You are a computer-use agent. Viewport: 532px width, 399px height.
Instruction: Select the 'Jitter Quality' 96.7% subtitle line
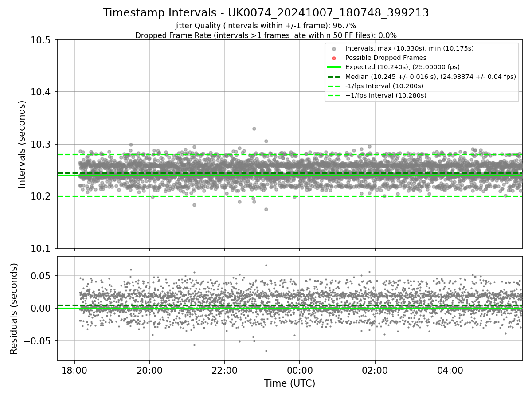click(266, 26)
